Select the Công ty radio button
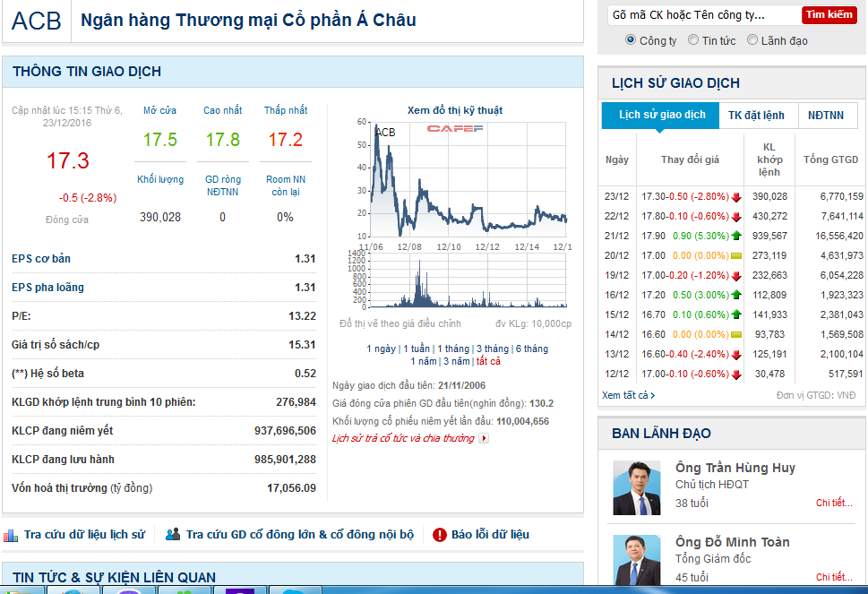This screenshot has width=868, height=594. [630, 39]
